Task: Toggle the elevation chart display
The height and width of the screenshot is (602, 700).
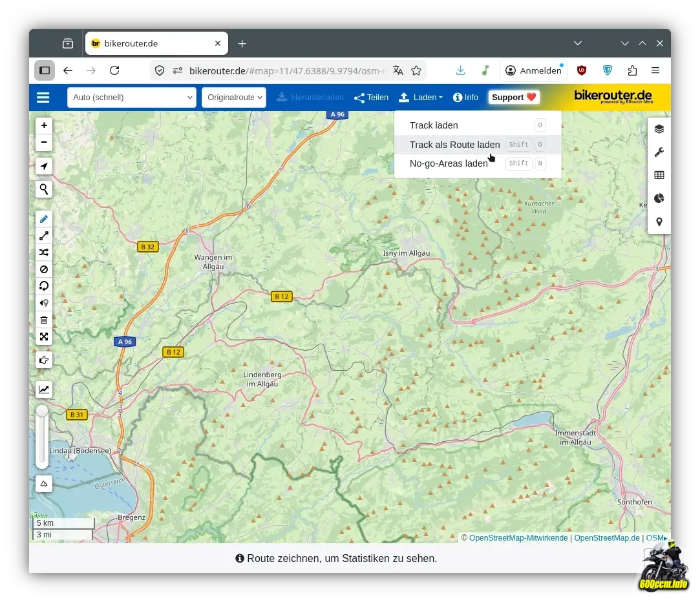Action: point(44,389)
